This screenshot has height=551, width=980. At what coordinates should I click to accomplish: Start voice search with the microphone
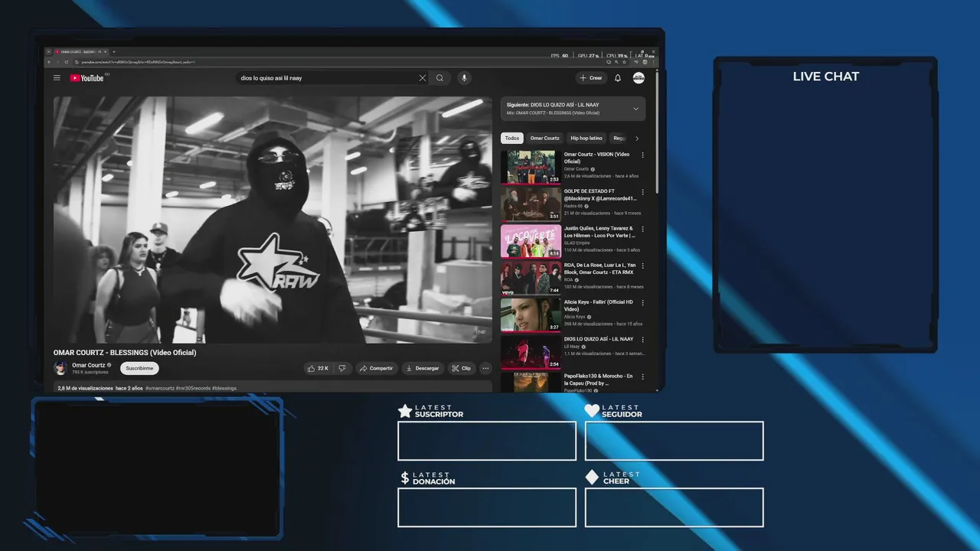[464, 78]
